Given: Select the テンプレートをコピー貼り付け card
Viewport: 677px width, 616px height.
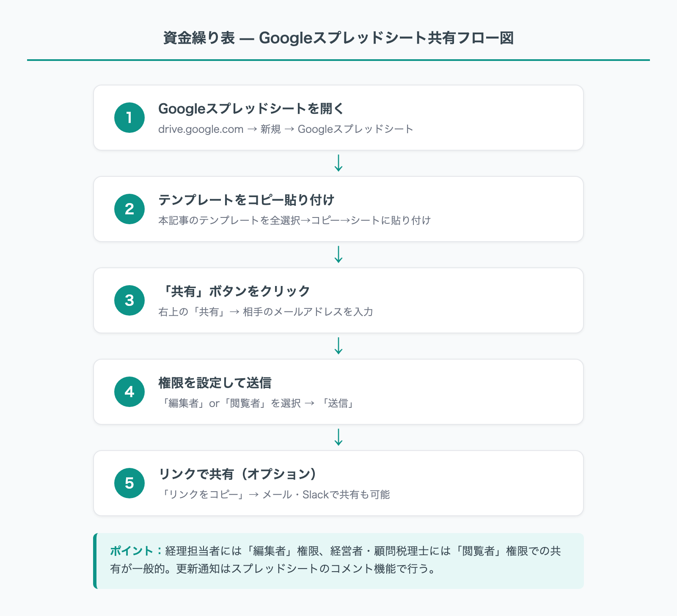Looking at the screenshot, I should pyautogui.click(x=338, y=209).
